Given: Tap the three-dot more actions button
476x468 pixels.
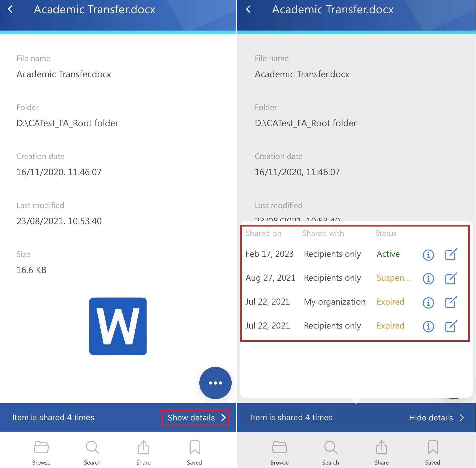Looking at the screenshot, I should coord(215,383).
